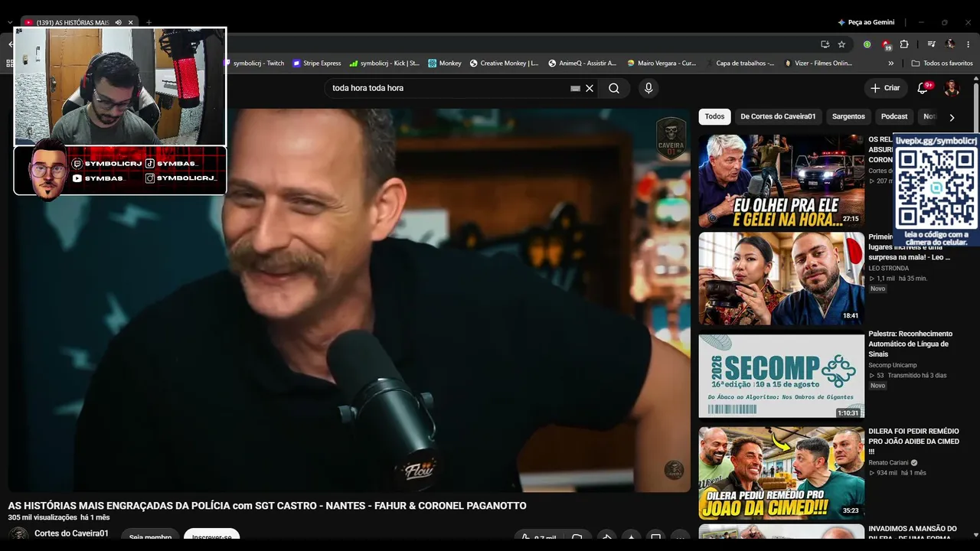Open the JOÃO DA CIMED video thumbnail
Image resolution: width=980 pixels, height=551 pixels.
[x=781, y=473]
